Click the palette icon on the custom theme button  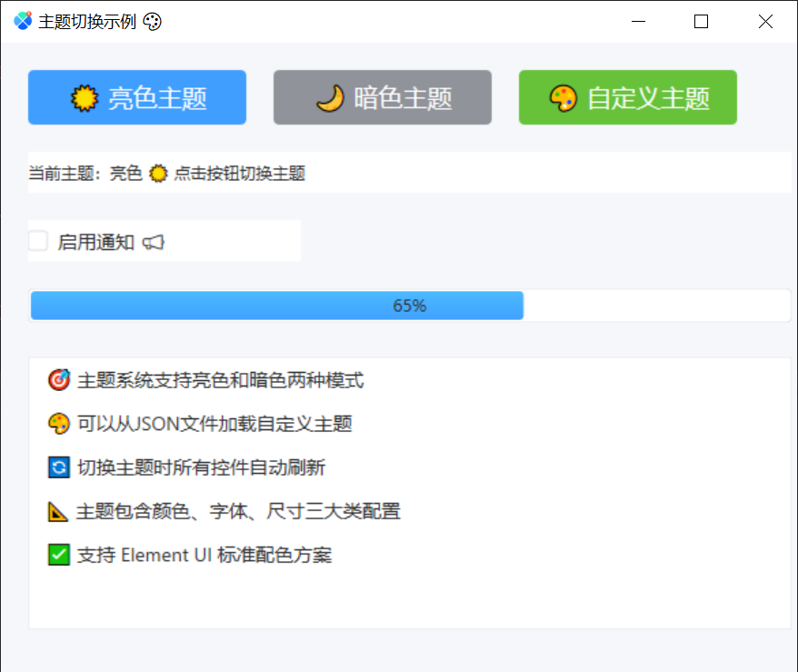(564, 97)
